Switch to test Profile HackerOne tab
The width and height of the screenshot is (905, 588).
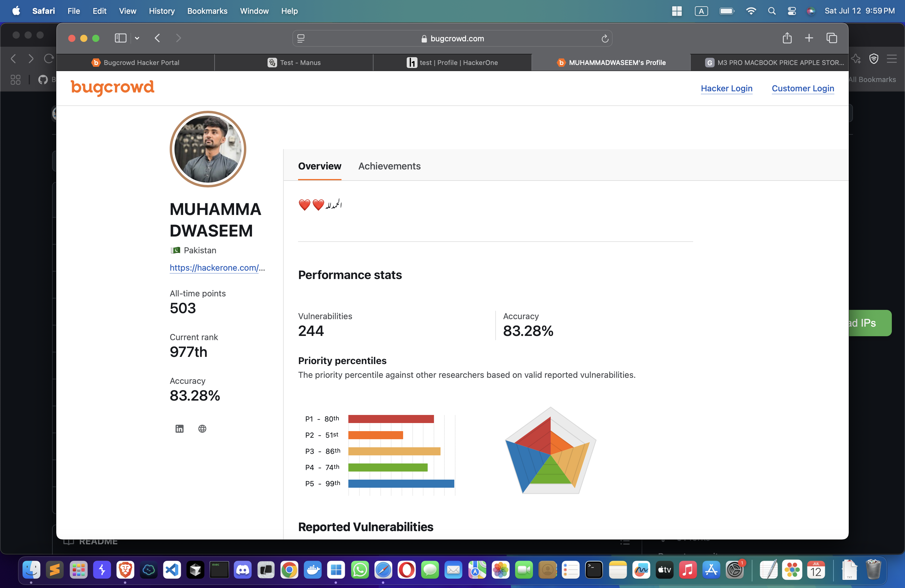(x=452, y=62)
